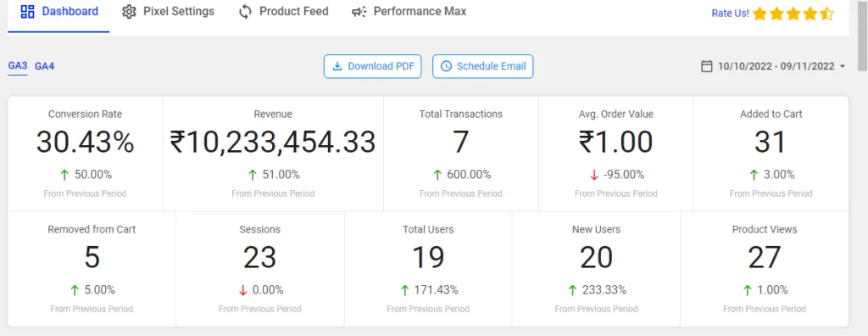Click the green arrow beside 3.00%
Viewport: 868px width, 336px height.
pos(754,175)
